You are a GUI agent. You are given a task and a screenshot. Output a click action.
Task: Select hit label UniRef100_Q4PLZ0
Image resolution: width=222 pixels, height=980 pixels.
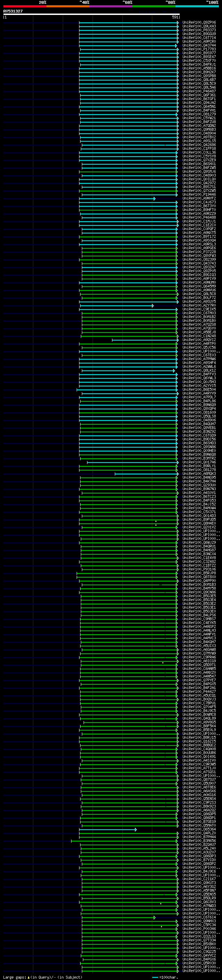coord(199,834)
